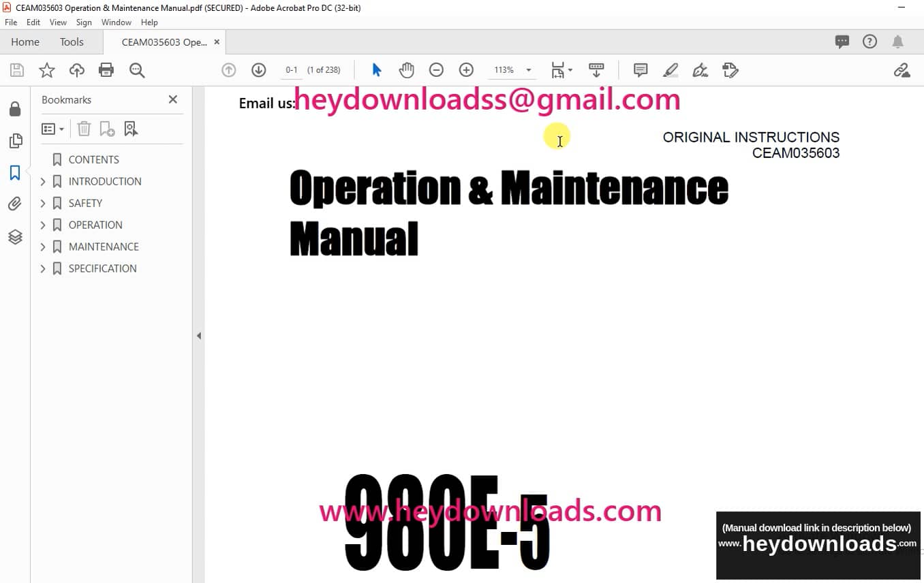Click the "(1 of 238)" page count text

tap(324, 70)
